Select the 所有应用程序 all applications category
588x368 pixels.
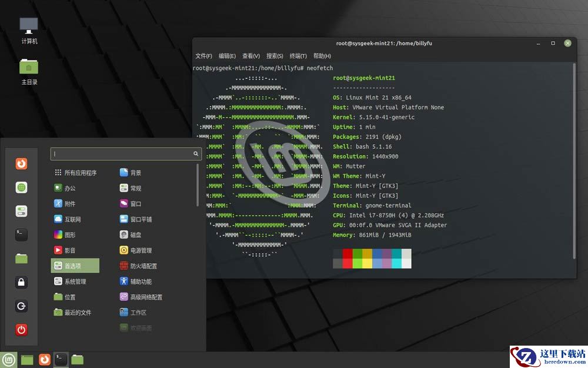point(75,173)
